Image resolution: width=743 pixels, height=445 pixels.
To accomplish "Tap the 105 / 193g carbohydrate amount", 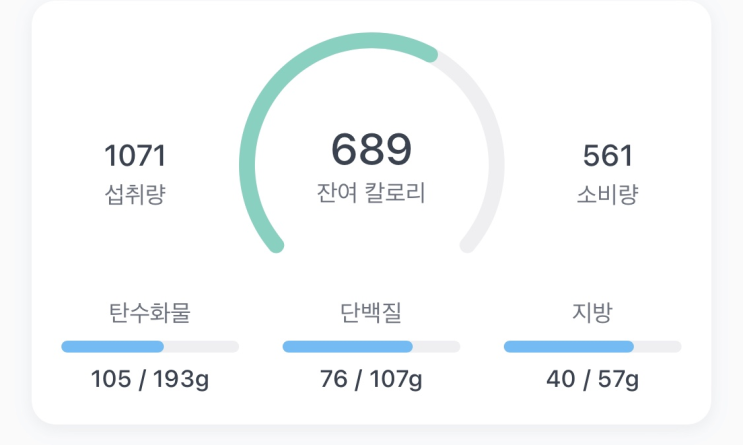I will (x=150, y=379).
